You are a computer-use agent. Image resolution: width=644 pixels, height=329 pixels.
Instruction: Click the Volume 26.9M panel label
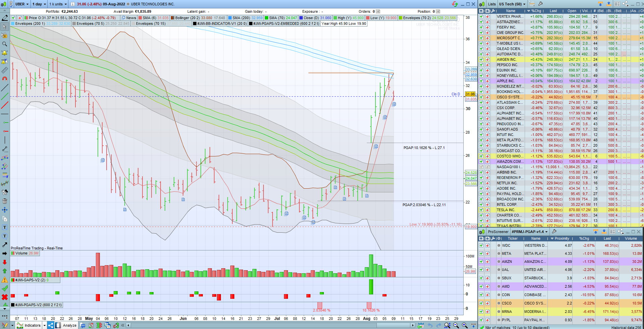coord(25,253)
